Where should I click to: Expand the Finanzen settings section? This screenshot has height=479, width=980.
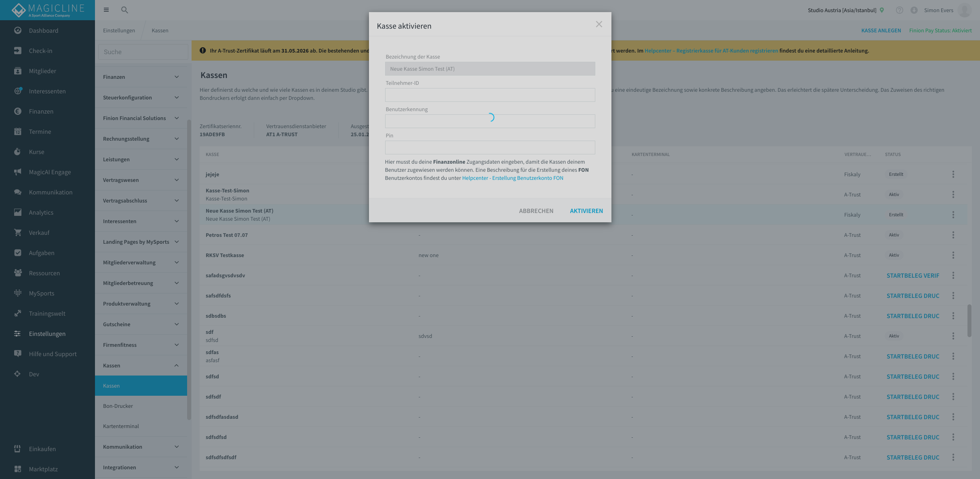pos(141,77)
